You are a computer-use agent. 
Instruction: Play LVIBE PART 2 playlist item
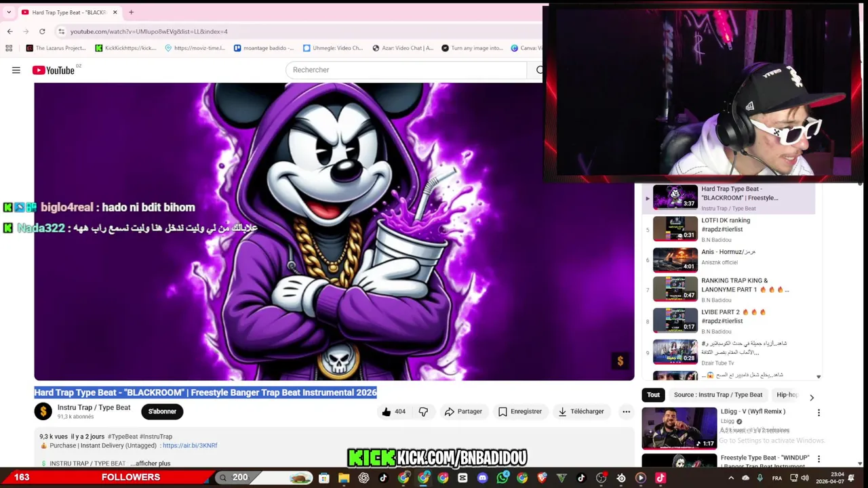pos(728,321)
